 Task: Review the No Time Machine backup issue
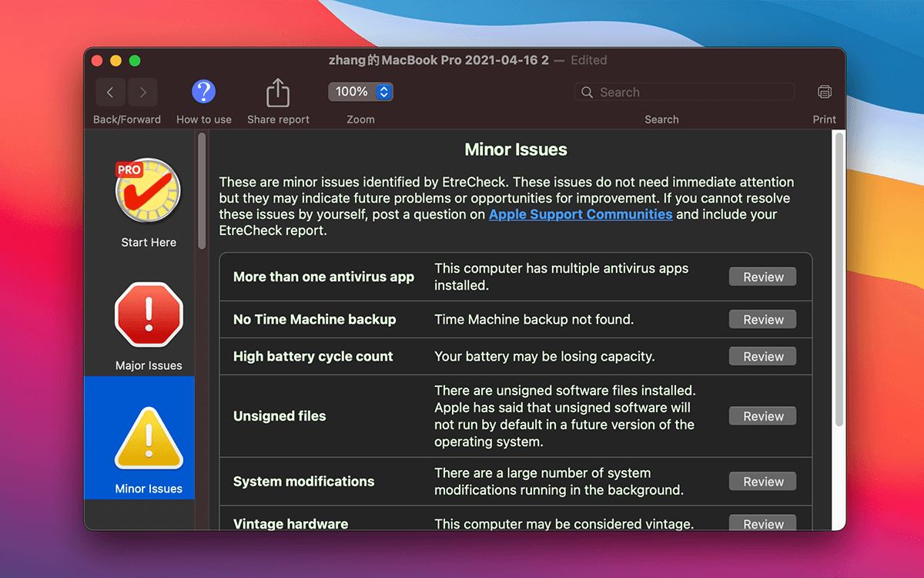763,320
